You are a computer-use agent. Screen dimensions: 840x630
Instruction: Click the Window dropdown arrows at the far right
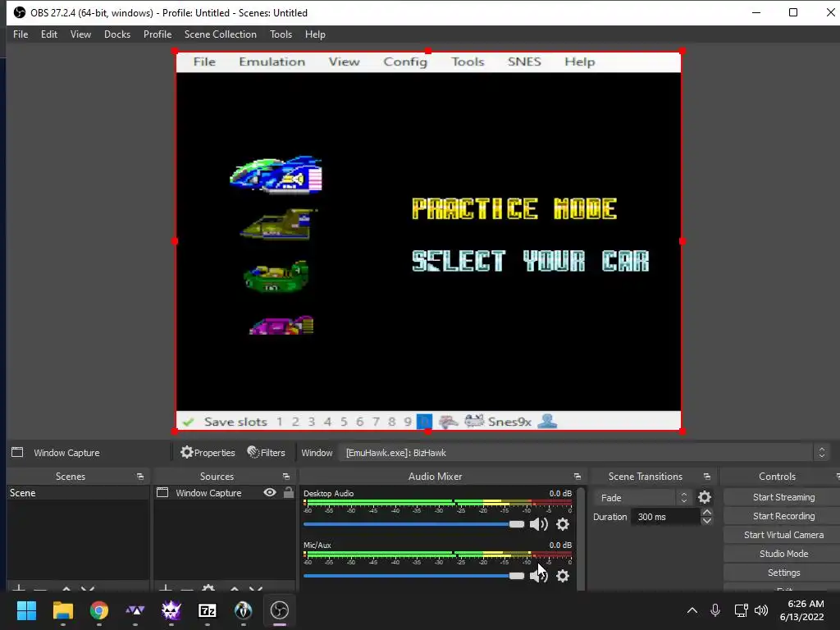(x=822, y=453)
